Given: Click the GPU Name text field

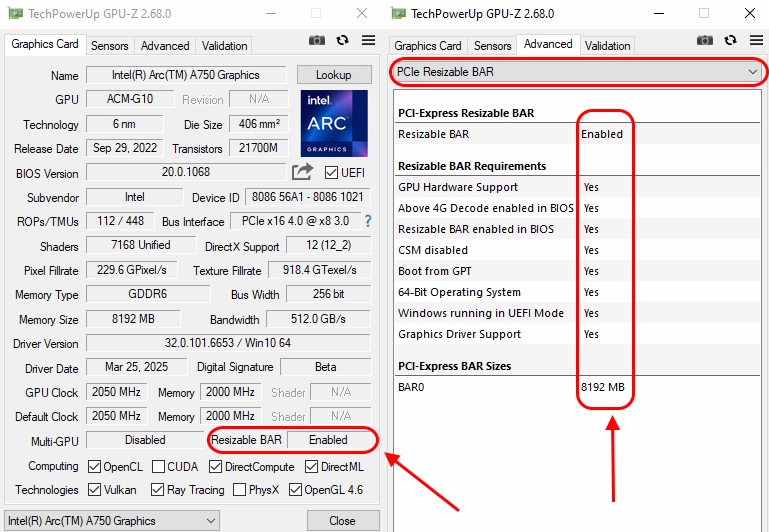Looking at the screenshot, I should (187, 75).
